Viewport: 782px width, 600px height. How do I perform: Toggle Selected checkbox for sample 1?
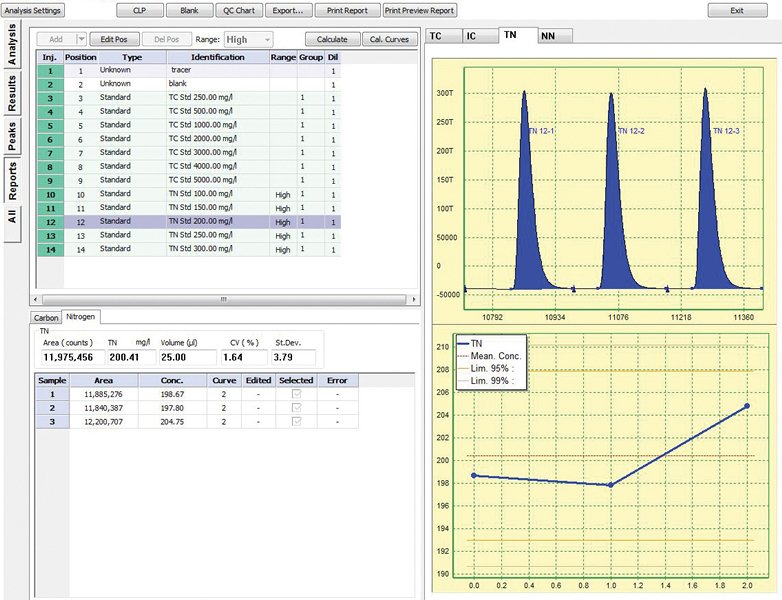pos(297,395)
